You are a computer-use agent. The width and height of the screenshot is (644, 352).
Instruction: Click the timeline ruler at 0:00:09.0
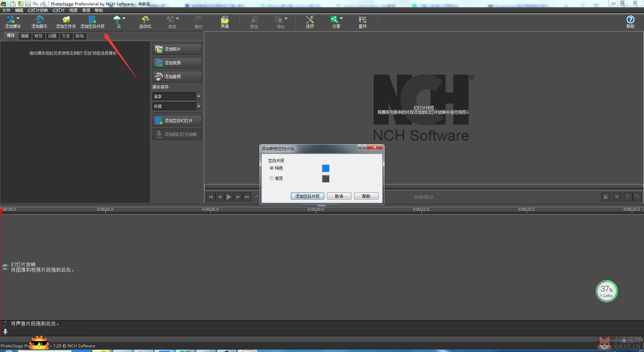point(316,210)
